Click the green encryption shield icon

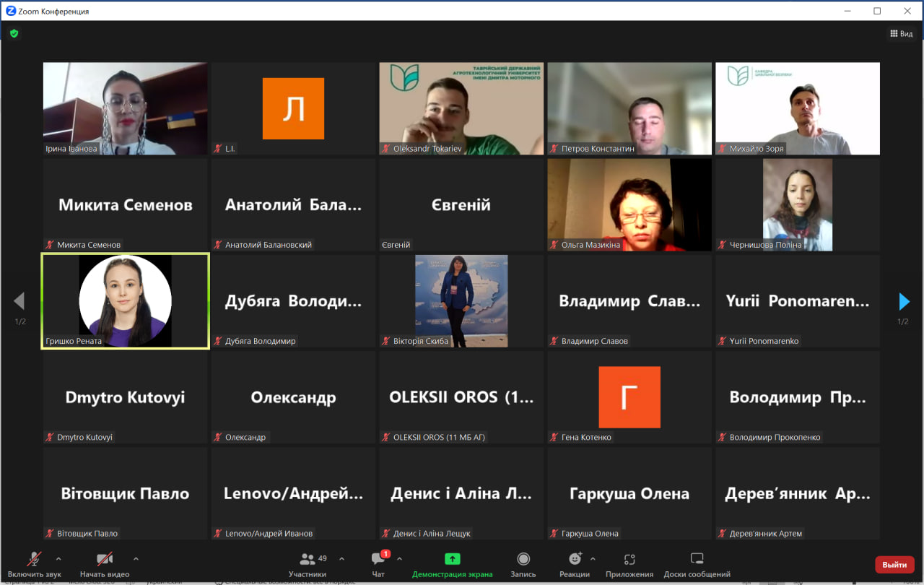point(14,33)
